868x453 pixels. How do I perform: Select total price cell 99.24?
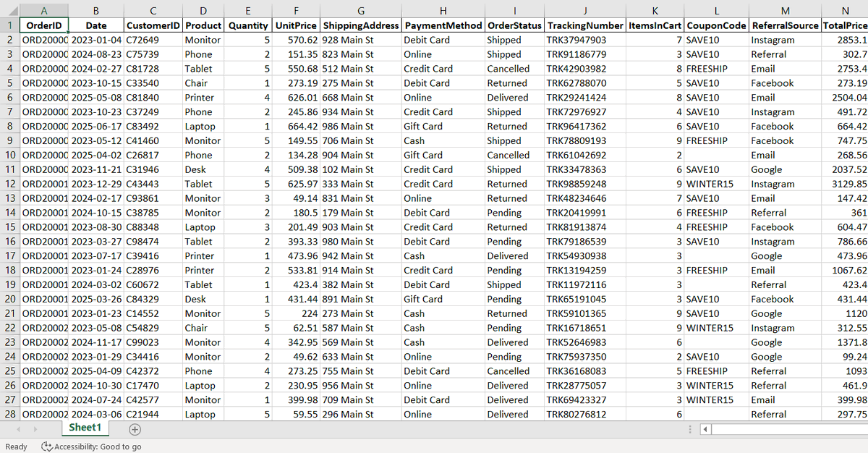[845, 357]
